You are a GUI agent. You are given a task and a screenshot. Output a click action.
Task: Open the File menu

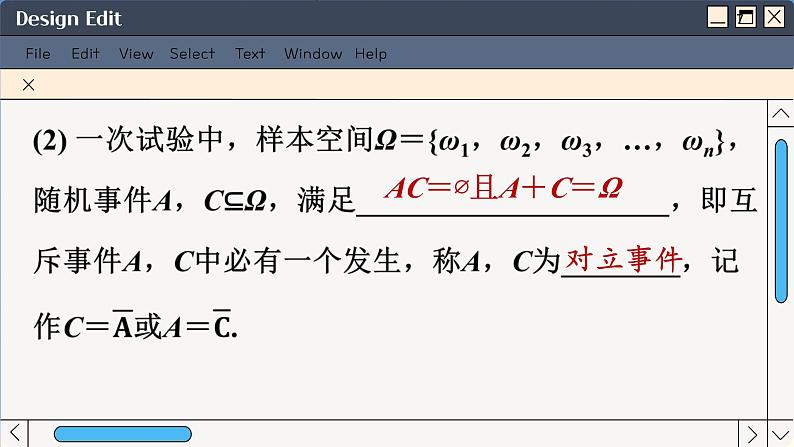[38, 54]
